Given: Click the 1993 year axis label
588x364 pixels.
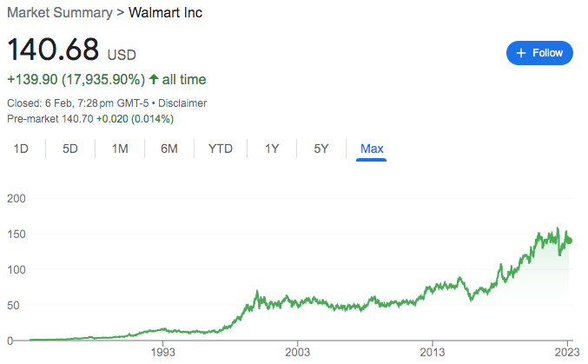Looking at the screenshot, I should (163, 352).
